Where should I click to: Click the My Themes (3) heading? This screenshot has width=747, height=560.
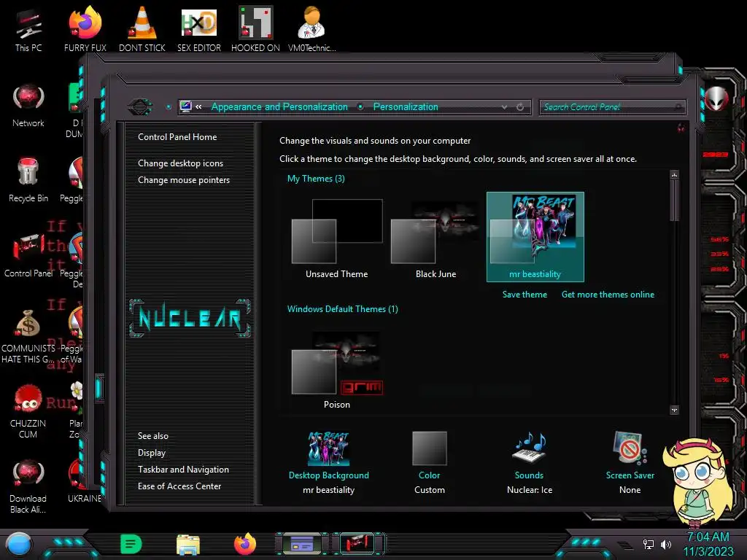316,179
